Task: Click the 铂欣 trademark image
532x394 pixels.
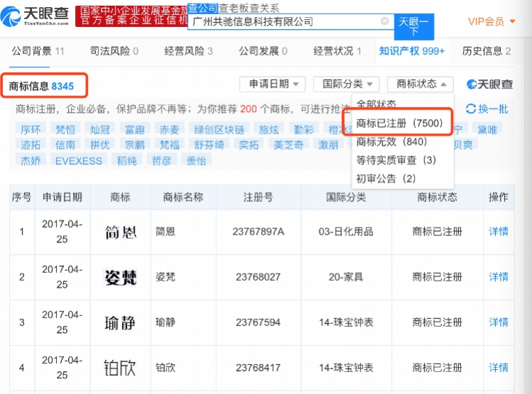Action: point(120,368)
